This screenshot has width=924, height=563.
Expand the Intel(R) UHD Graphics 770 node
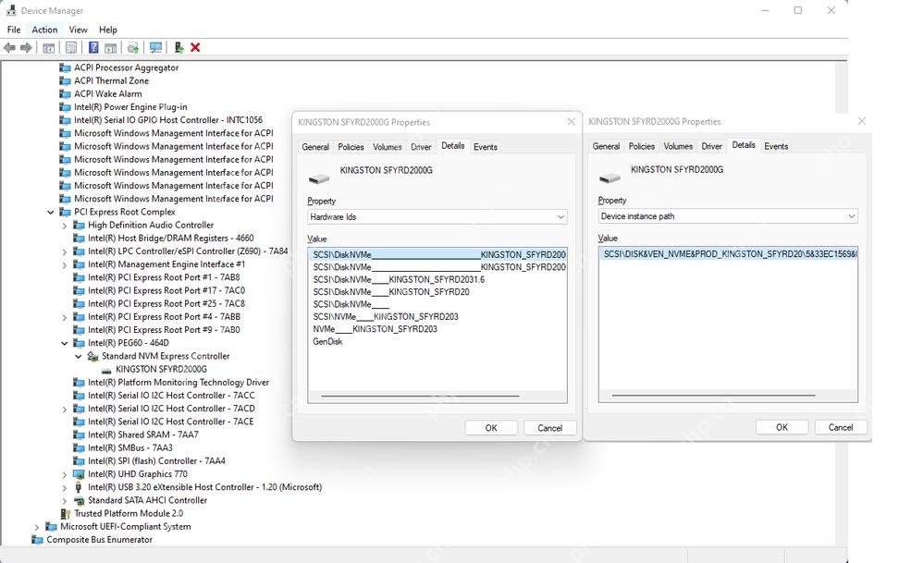64,474
